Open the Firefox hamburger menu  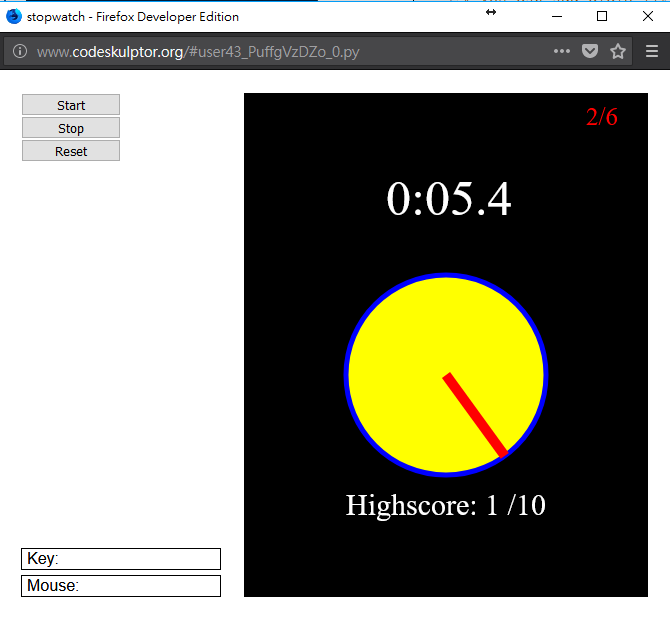tap(651, 52)
